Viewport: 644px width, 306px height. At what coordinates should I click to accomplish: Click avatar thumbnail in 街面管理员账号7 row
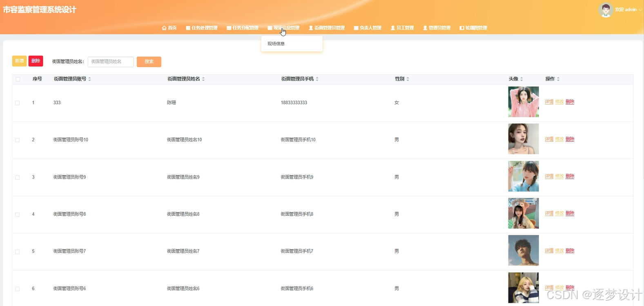coord(524,250)
